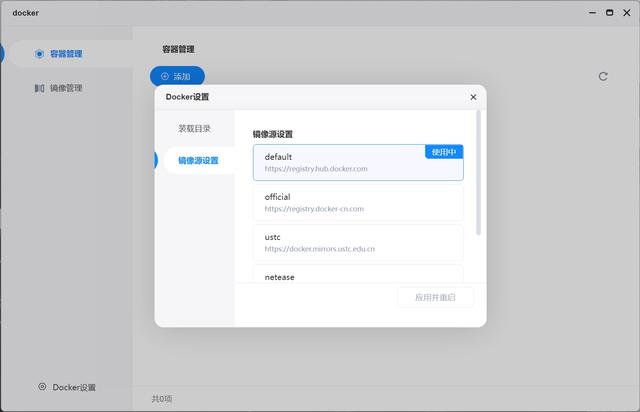This screenshot has width=640, height=412.
Task: Minimize the docker window
Action: [x=592, y=13]
